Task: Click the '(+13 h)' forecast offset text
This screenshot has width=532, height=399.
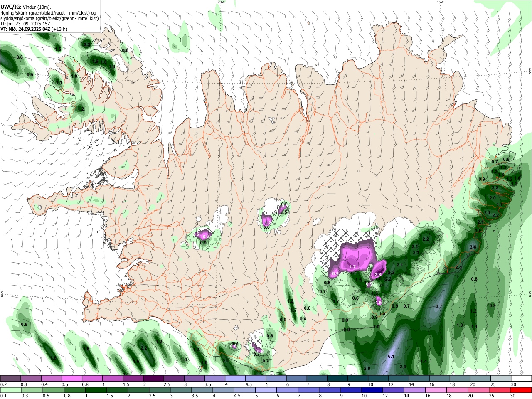Action: click(59, 29)
